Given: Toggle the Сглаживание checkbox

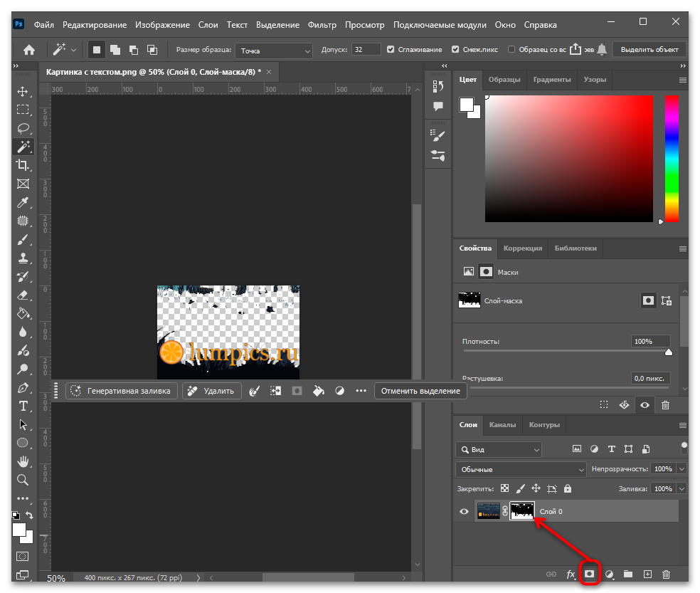Looking at the screenshot, I should [x=391, y=50].
